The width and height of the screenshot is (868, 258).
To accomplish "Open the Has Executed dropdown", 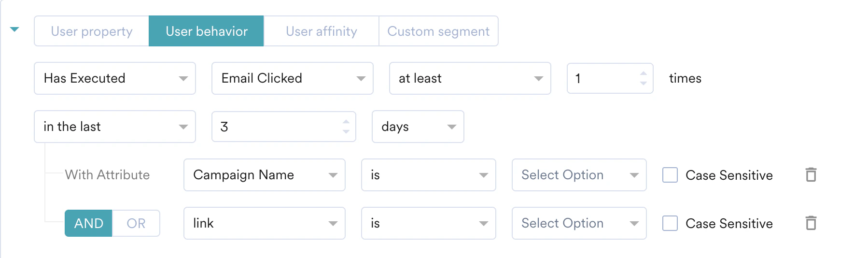I will click(x=115, y=78).
